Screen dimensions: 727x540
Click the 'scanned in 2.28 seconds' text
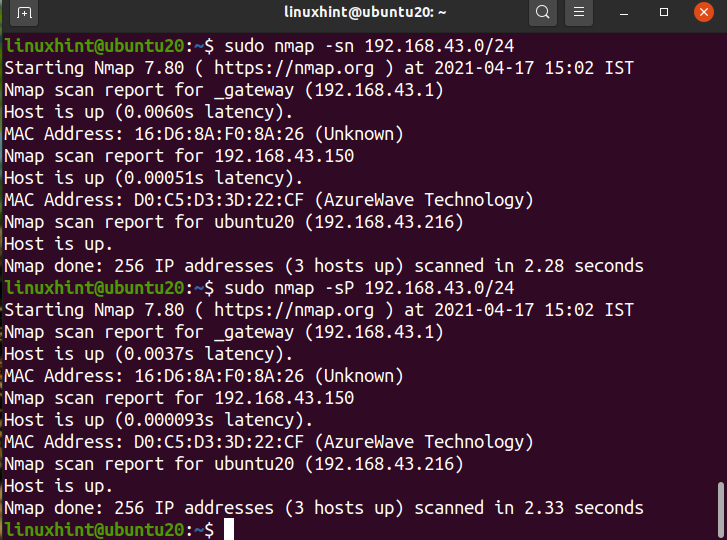coord(529,266)
